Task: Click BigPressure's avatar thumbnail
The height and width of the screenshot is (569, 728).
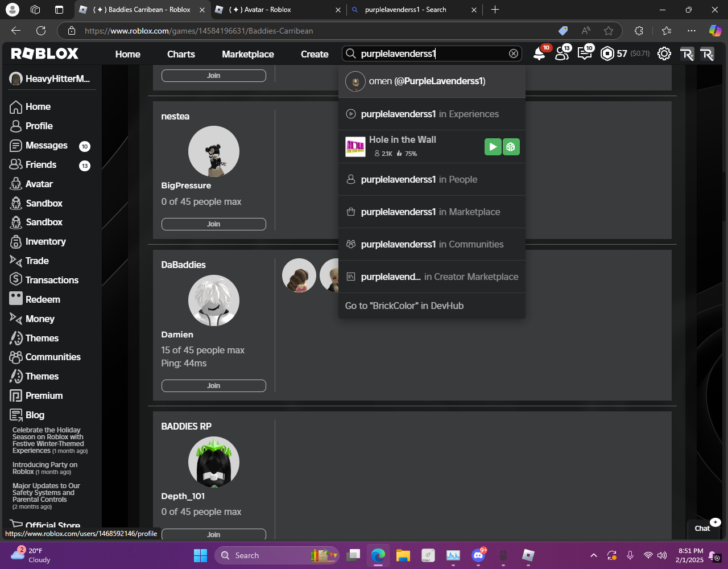Action: (214, 151)
